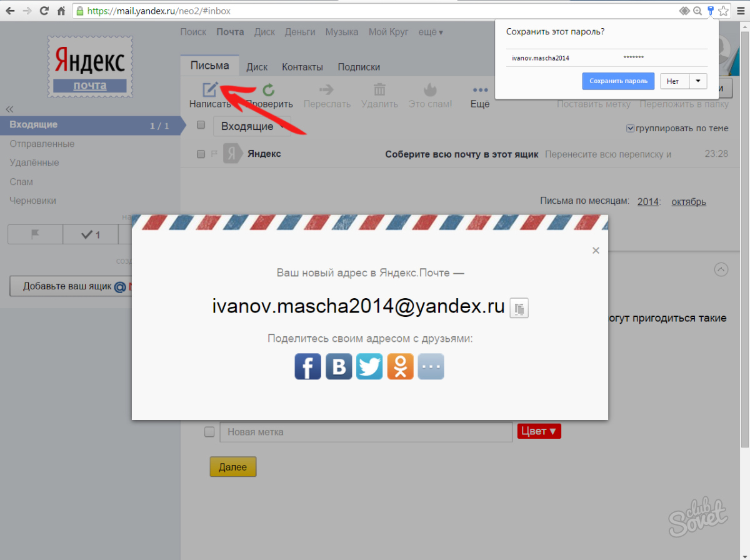750x560 pixels.
Task: Share address on Twitter
Action: point(369,366)
